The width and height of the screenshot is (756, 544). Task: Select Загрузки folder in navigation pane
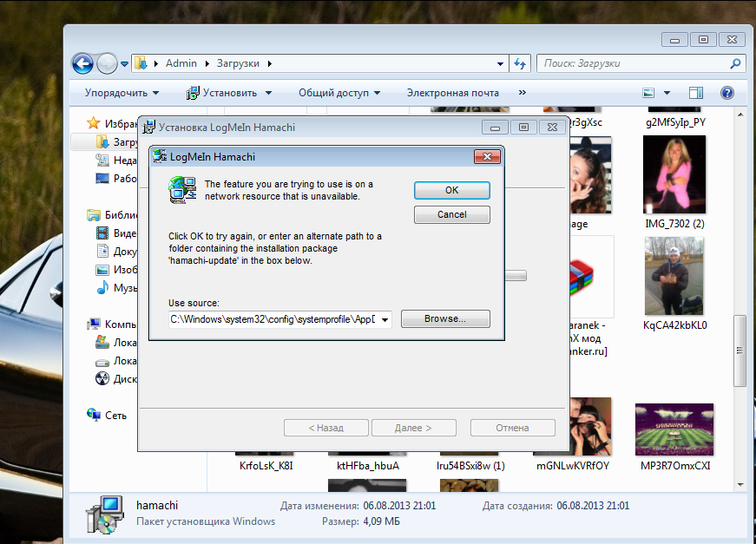coord(118,141)
